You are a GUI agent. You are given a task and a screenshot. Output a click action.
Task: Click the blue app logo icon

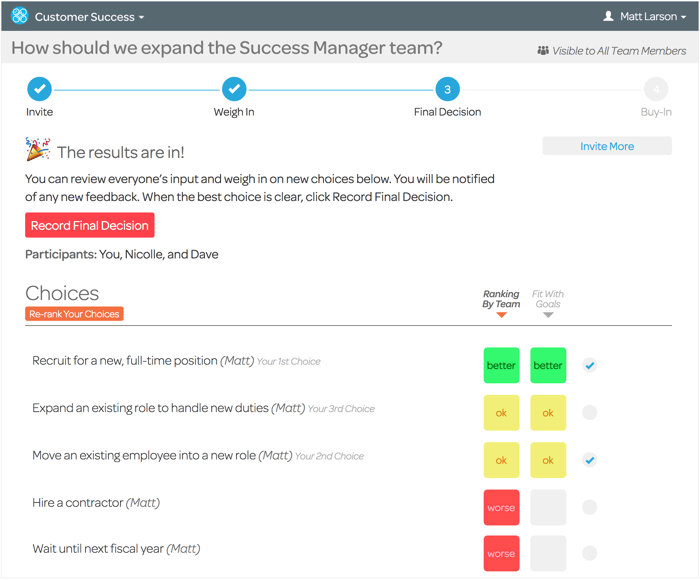point(20,16)
